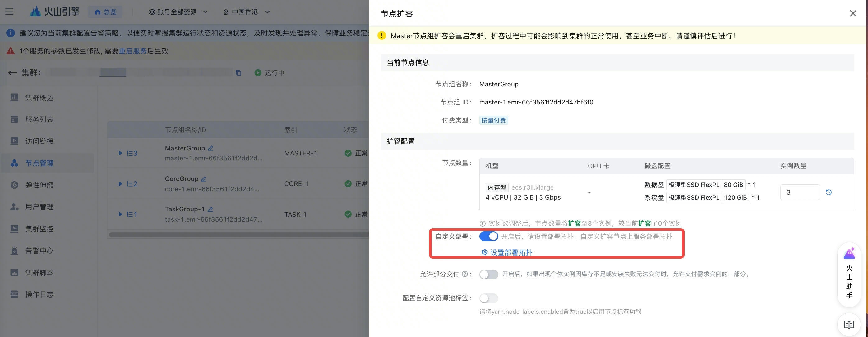Open 访问链接 in the sidebar
The height and width of the screenshot is (337, 868).
[x=47, y=141]
